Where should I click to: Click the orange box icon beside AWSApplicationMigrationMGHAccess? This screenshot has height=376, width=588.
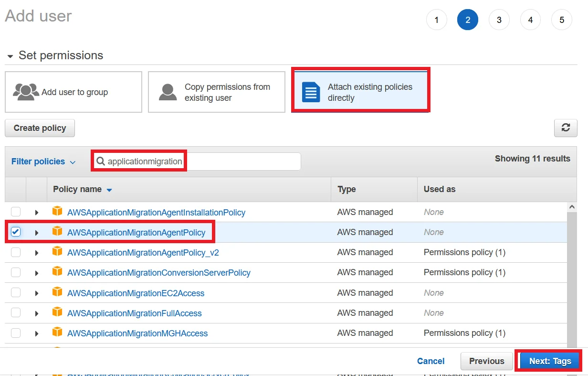click(57, 332)
